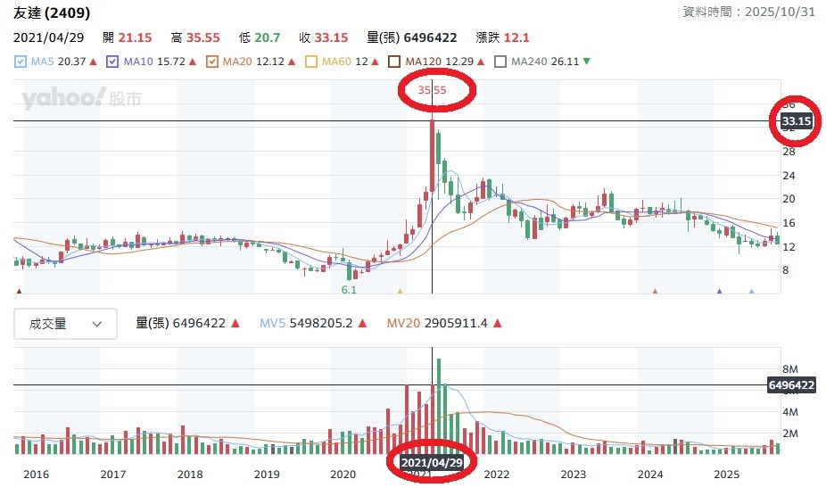Click the purple triangle marker before 2025
This screenshot has width=826, height=504.
720,291
